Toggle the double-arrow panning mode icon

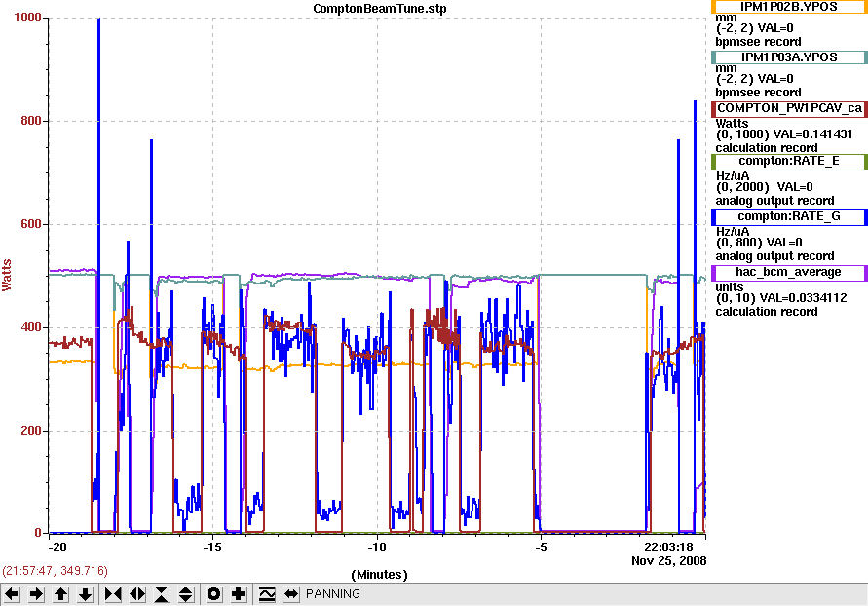click(x=291, y=594)
